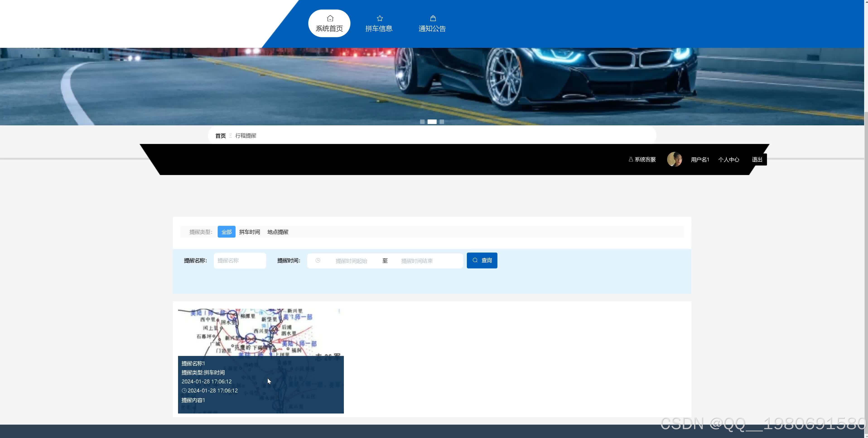
Task: Click the home icon above 系统首页
Action: point(330,18)
